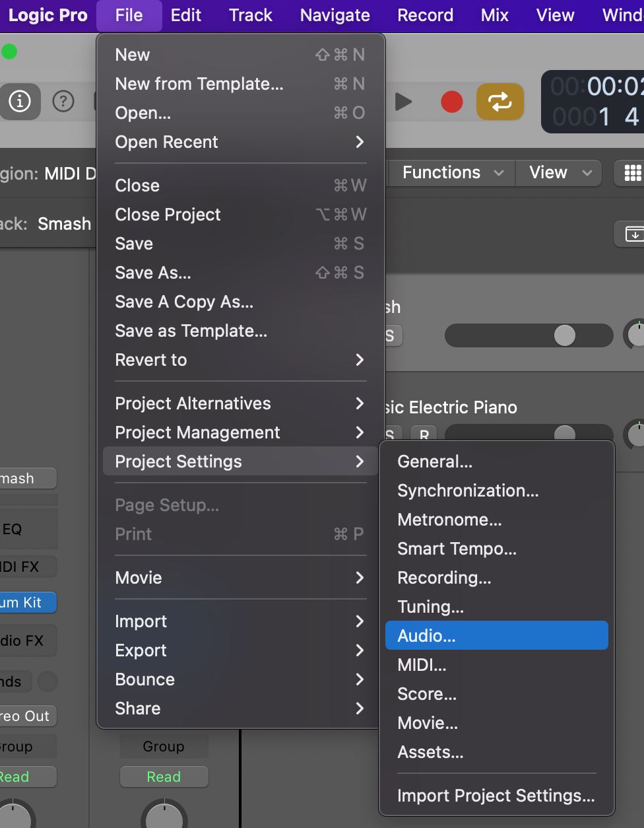Click the MIDI FX slot
The width and height of the screenshot is (644, 828).
[28, 567]
